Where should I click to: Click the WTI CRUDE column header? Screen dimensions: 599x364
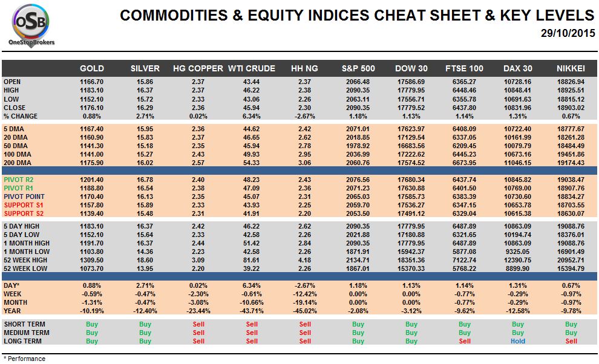252,68
